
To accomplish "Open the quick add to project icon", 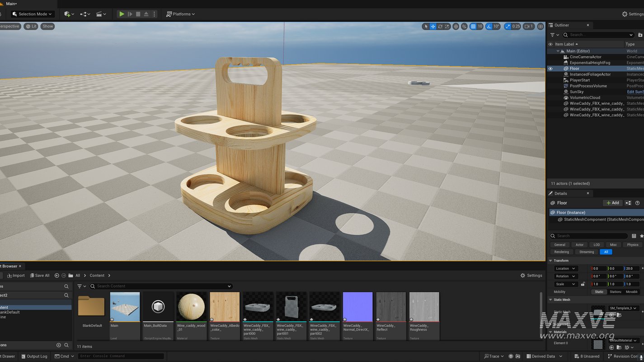I will click(x=68, y=14).
